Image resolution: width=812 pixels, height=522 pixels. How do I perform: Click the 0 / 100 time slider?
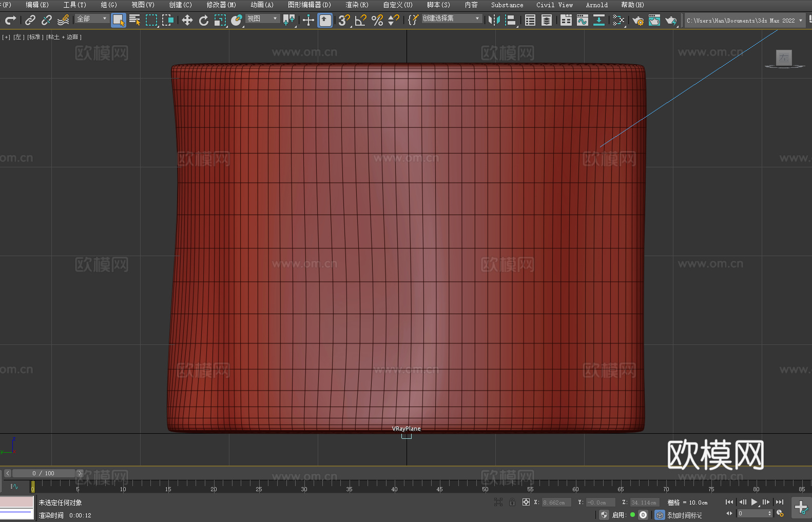pos(43,473)
